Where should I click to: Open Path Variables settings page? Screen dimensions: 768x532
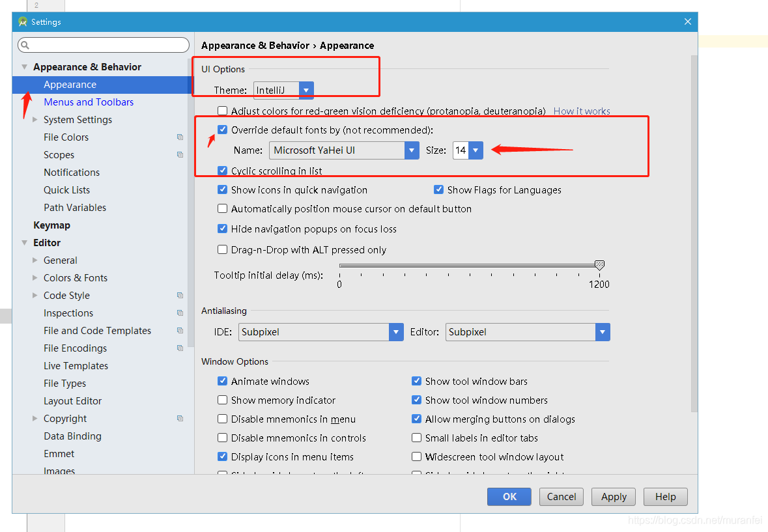coord(75,208)
